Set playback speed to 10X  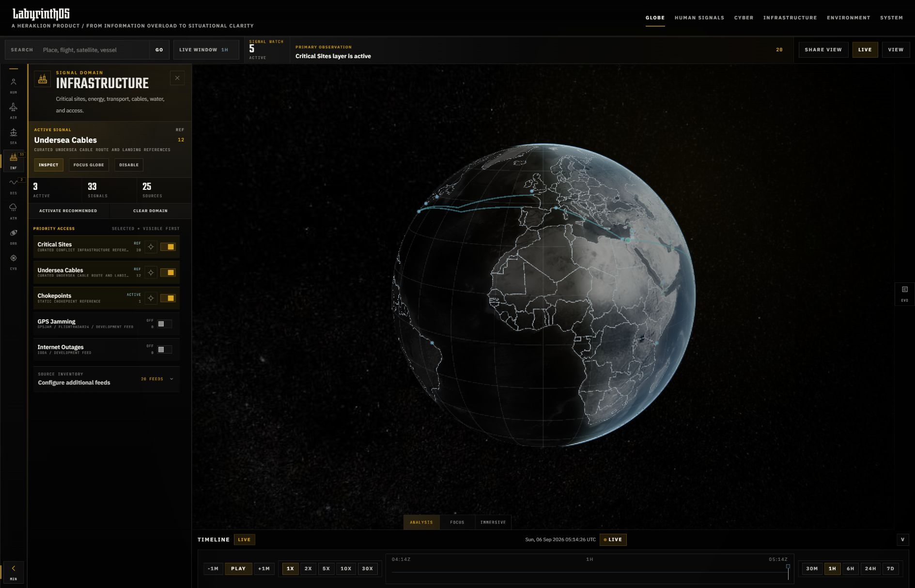point(346,569)
